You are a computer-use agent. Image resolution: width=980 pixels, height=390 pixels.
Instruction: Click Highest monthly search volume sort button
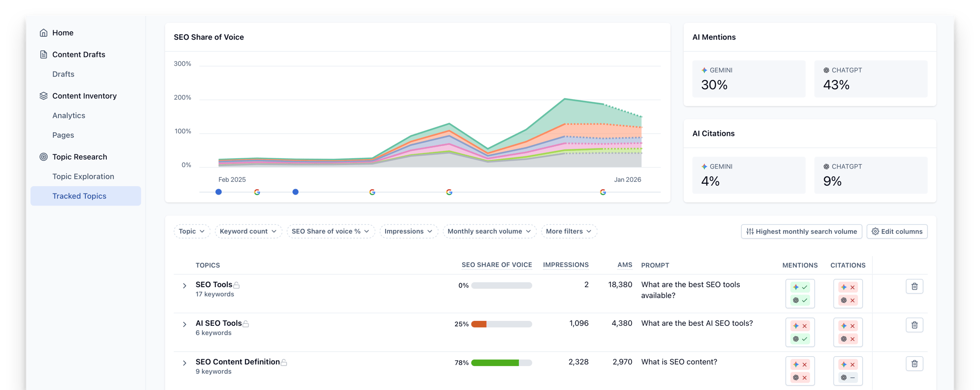[801, 231]
